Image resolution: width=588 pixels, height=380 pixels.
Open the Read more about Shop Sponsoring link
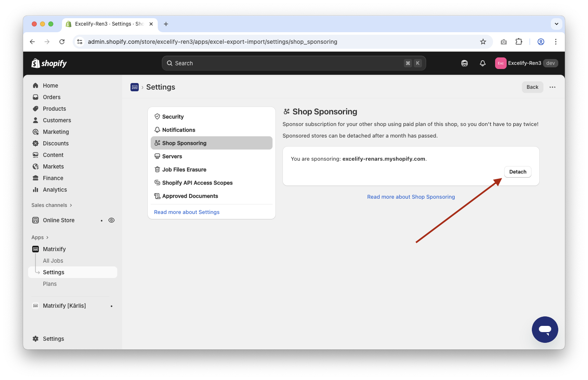tap(411, 197)
